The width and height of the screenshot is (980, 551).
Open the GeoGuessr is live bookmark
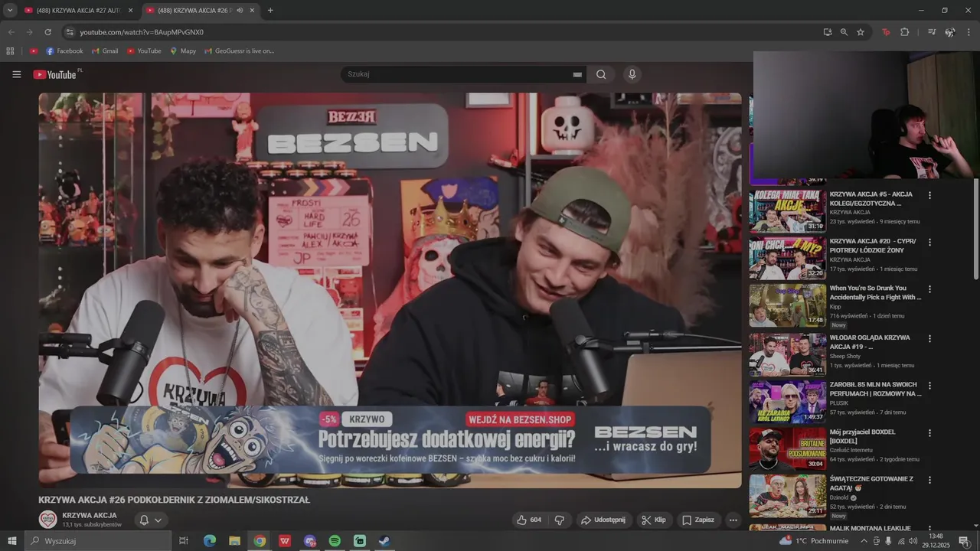tap(239, 51)
